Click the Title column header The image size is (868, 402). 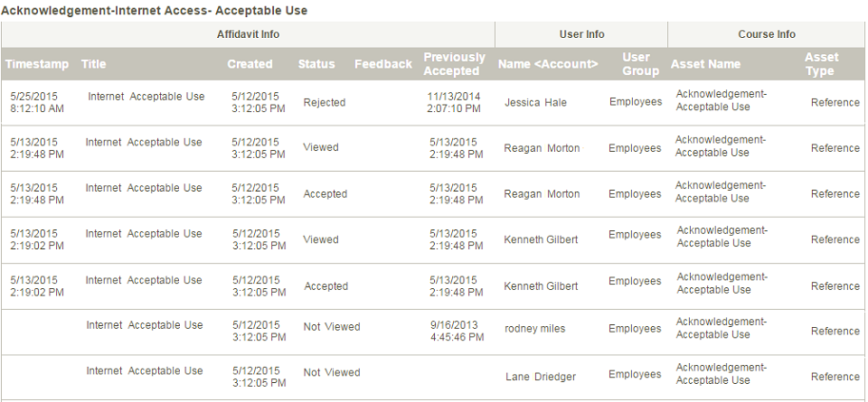93,64
